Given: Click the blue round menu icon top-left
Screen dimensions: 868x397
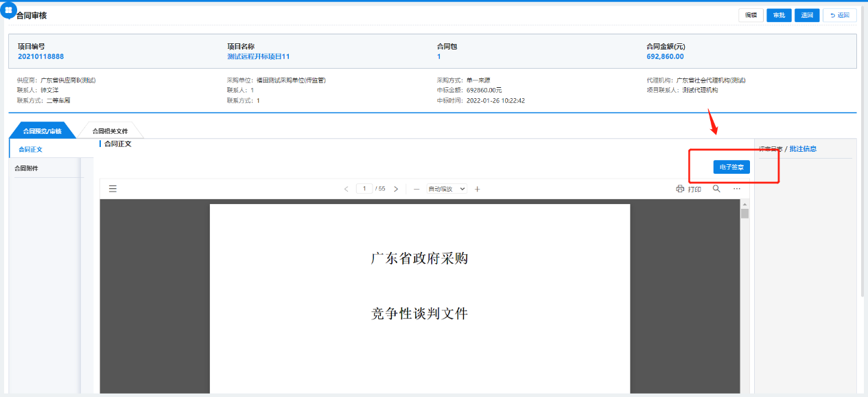Looking at the screenshot, I should (8, 10).
